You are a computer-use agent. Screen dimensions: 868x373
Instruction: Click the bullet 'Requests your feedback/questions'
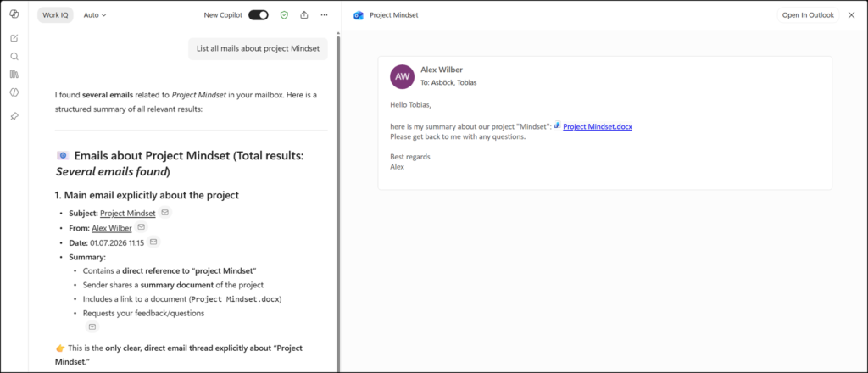tap(144, 313)
